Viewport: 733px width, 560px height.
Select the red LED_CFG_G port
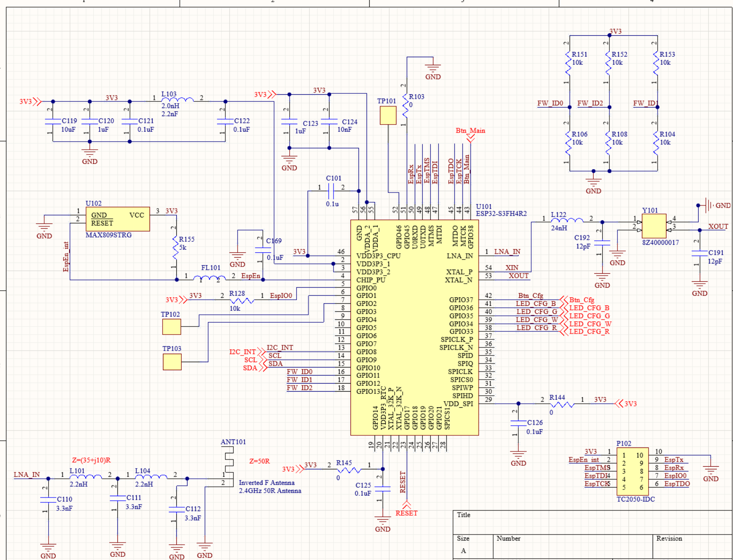(x=585, y=316)
